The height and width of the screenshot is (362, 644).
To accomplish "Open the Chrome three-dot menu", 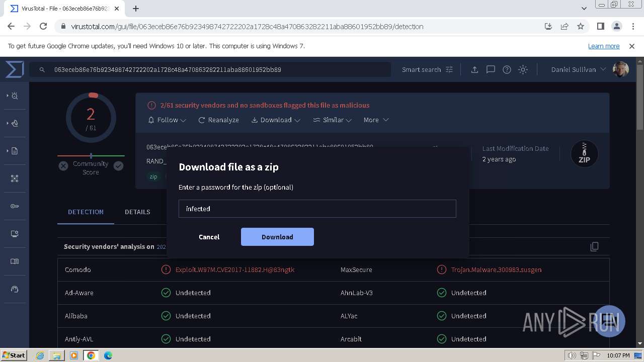I will [x=632, y=26].
